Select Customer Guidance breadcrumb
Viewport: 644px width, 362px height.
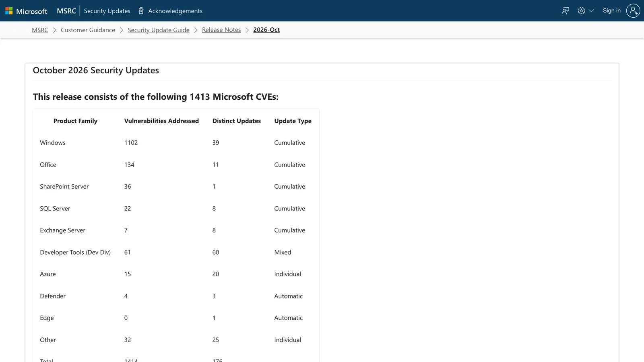pyautogui.click(x=88, y=30)
